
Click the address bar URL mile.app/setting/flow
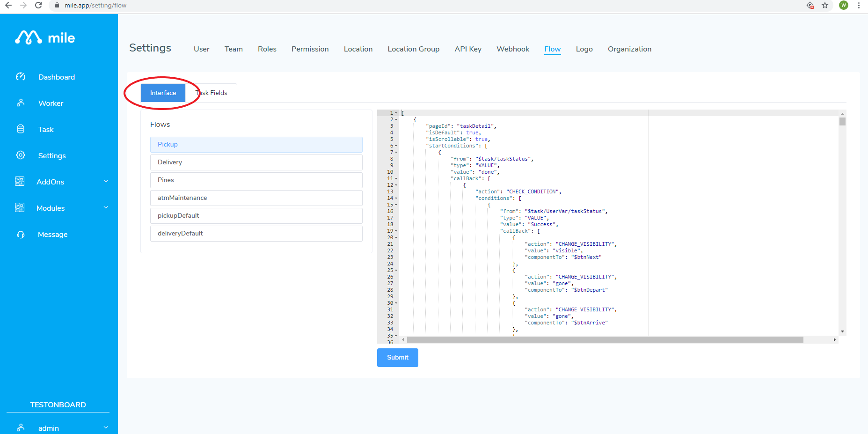(95, 6)
